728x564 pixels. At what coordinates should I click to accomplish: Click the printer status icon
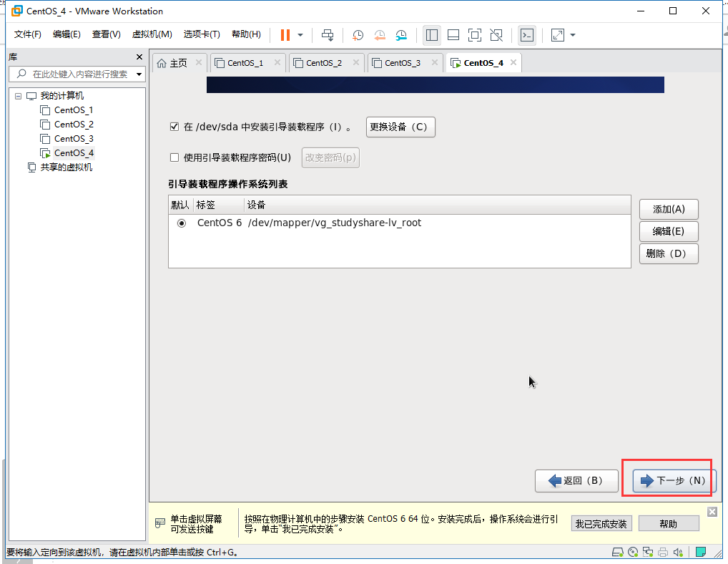coord(663,552)
